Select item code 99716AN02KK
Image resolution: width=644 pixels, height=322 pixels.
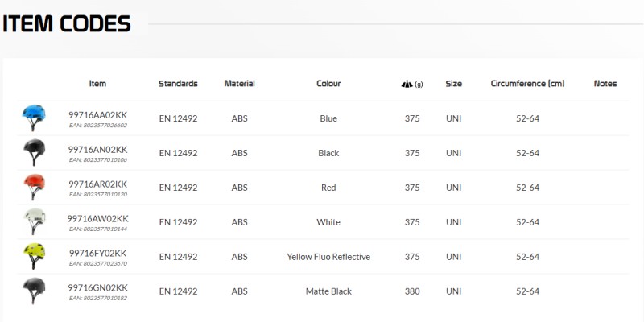(x=97, y=150)
